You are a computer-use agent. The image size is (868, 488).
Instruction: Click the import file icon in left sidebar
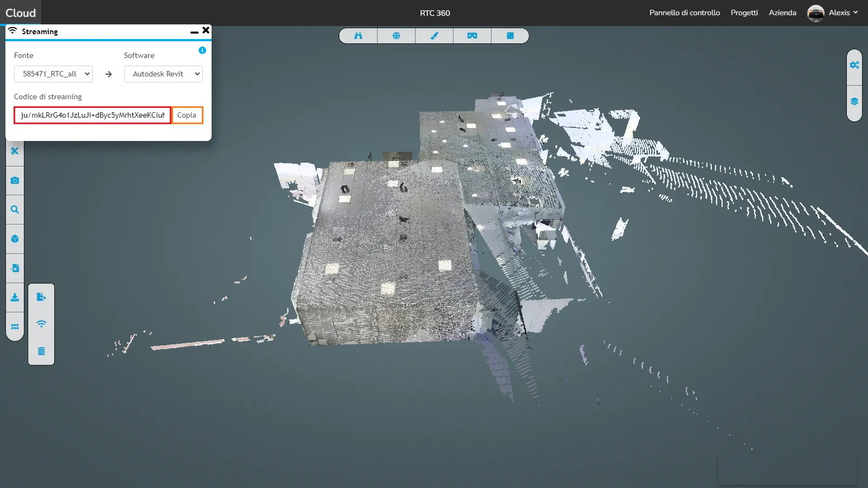coord(15,268)
